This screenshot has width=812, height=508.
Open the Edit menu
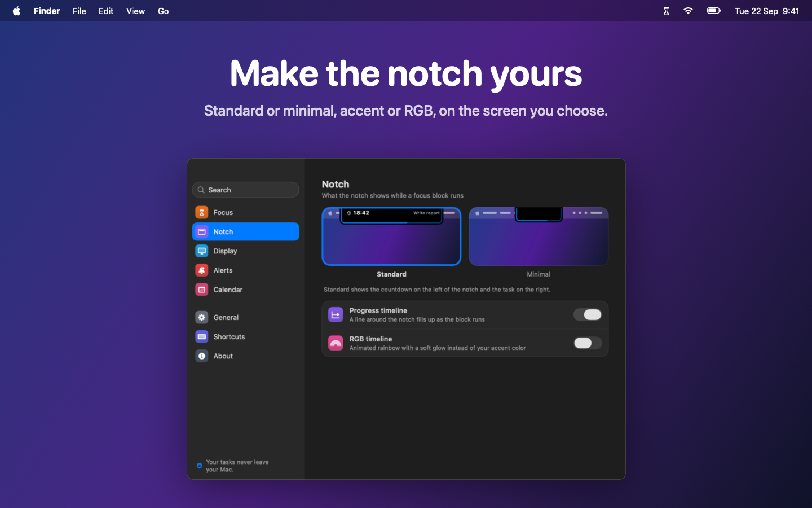[106, 11]
